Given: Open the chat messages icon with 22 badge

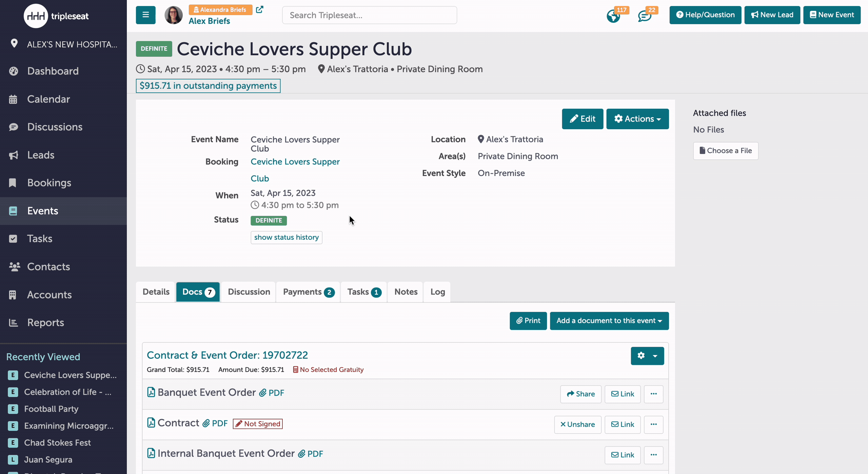Looking at the screenshot, I should [x=645, y=16].
